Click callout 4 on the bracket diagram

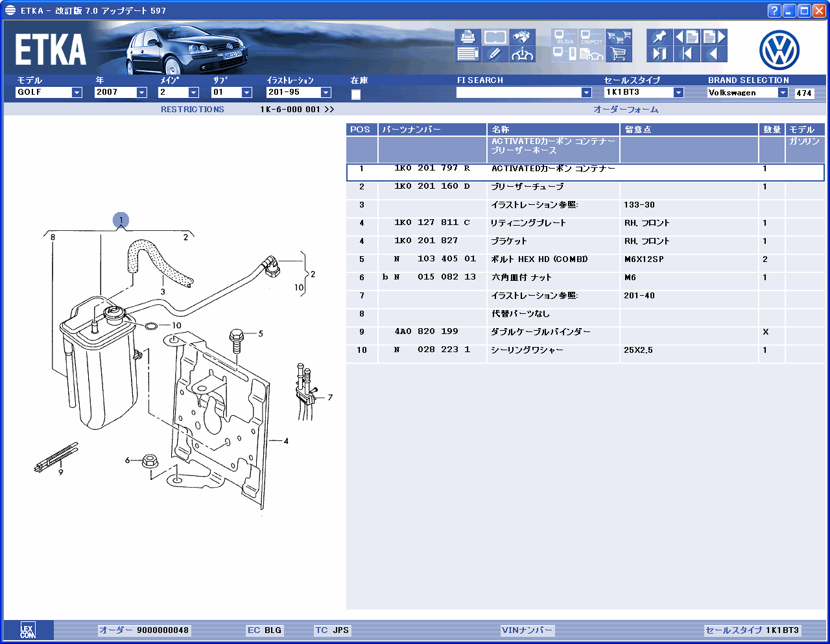tap(286, 441)
